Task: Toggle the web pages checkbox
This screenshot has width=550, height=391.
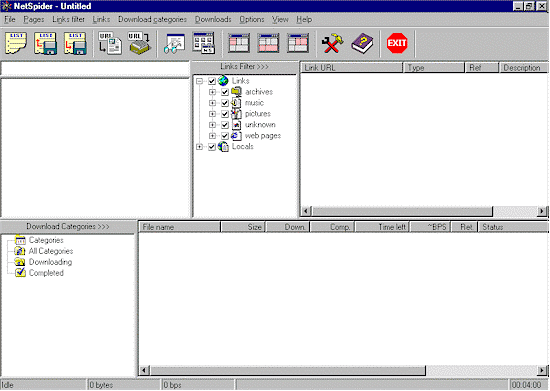Action: [x=225, y=136]
